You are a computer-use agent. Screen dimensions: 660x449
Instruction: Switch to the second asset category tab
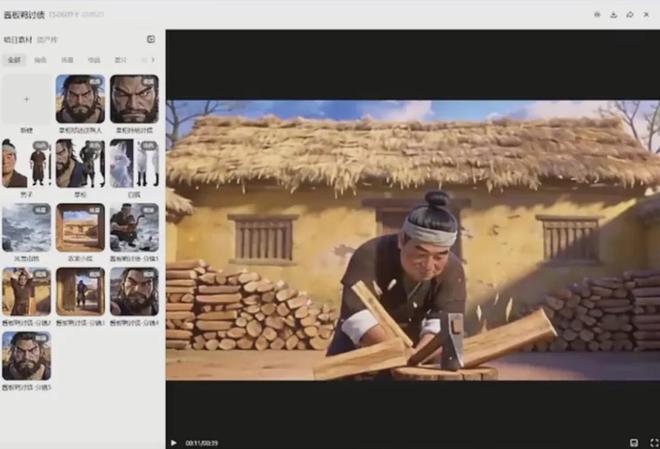tap(40, 60)
